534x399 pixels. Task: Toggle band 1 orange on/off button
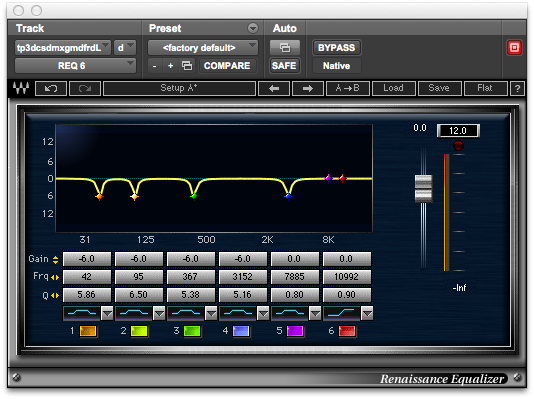coord(88,331)
